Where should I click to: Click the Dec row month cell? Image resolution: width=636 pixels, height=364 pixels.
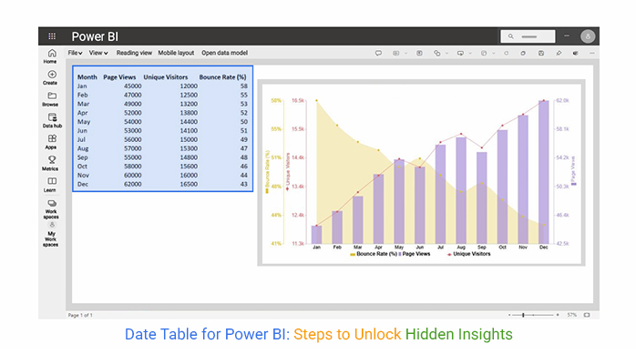click(83, 184)
